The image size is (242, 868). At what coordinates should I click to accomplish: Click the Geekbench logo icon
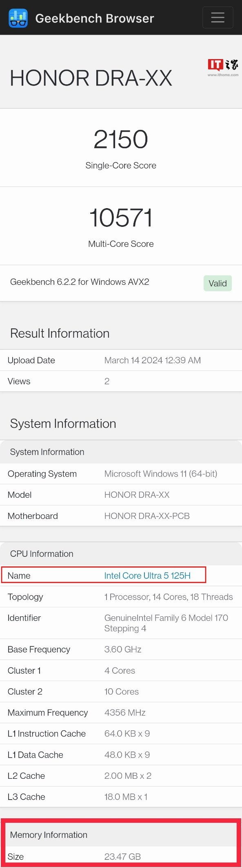coord(18,18)
